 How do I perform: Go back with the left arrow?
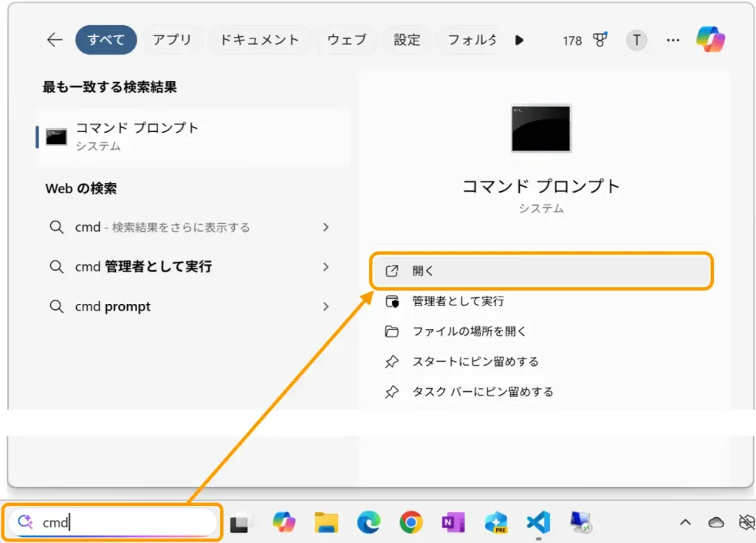(55, 40)
